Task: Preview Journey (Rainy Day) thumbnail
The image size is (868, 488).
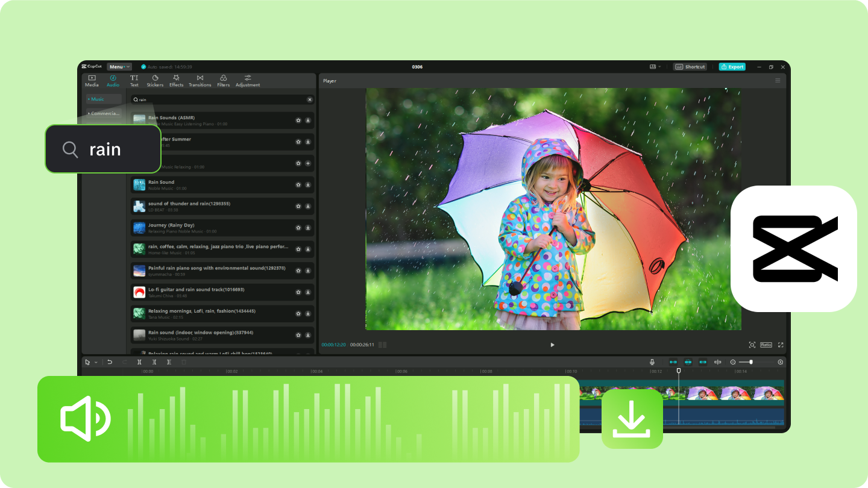Action: click(x=139, y=228)
